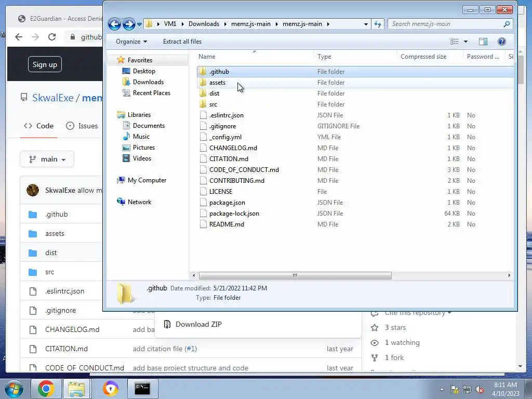Select VM1 in the address breadcrumb
The height and width of the screenshot is (399, 532).
(x=170, y=24)
